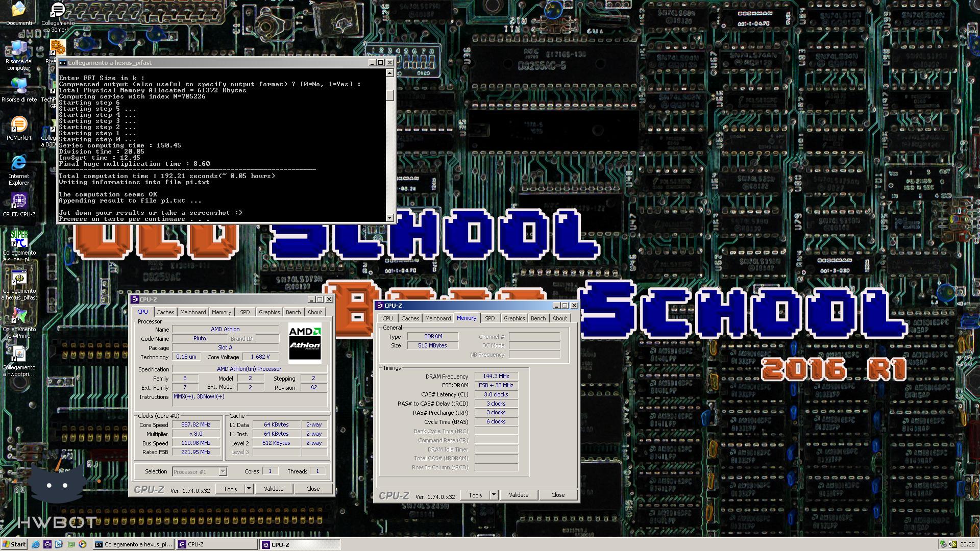Expand the Selection Processor #1 combo box
The height and width of the screenshot is (551, 980).
pyautogui.click(x=223, y=472)
